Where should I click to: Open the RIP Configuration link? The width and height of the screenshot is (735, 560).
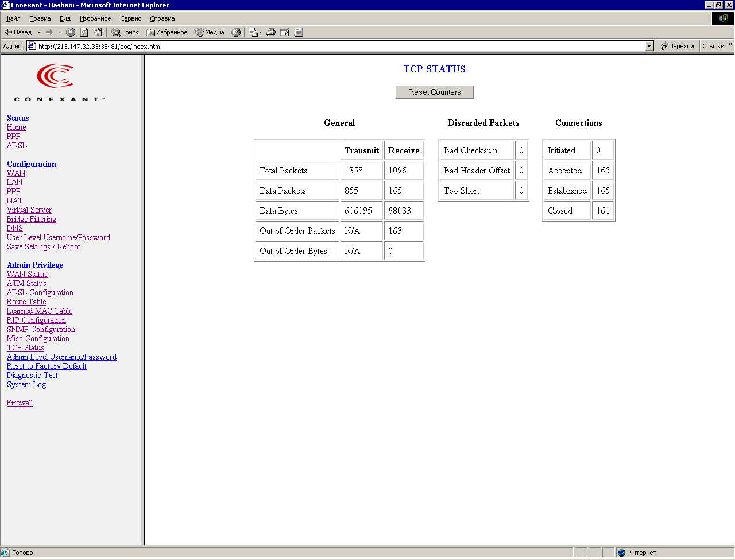pos(36,320)
